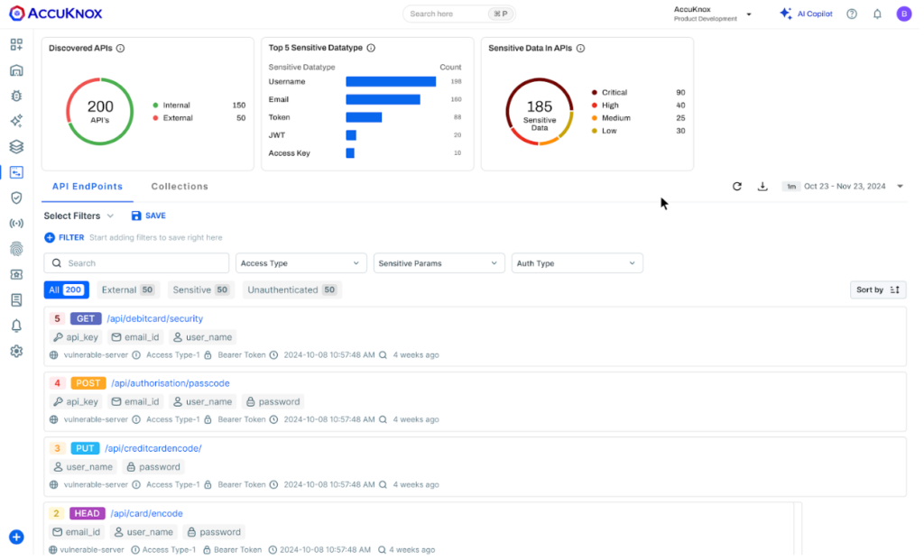Click the refresh icon above the endpoints list

click(736, 186)
